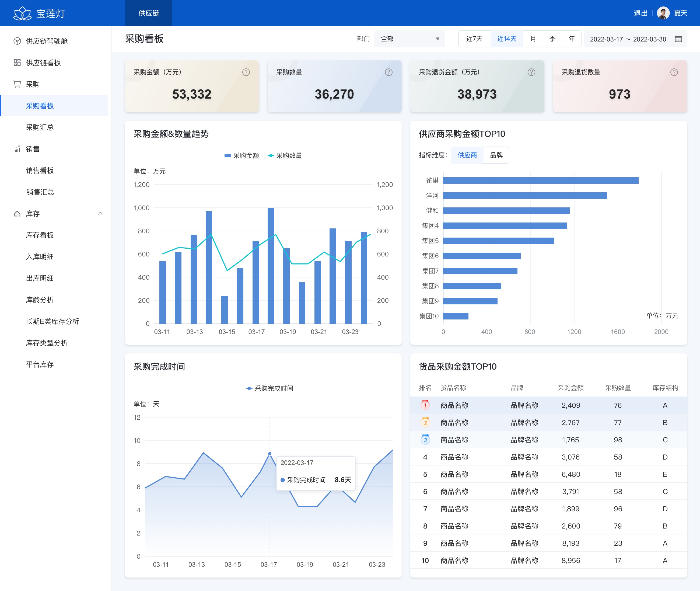
Task: Select 月 time range
Action: coord(533,39)
